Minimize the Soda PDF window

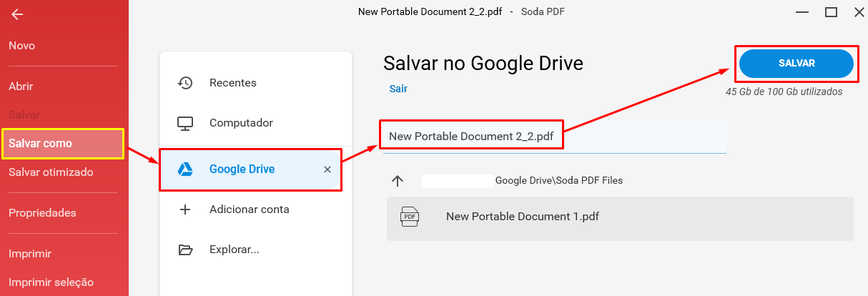pyautogui.click(x=803, y=12)
